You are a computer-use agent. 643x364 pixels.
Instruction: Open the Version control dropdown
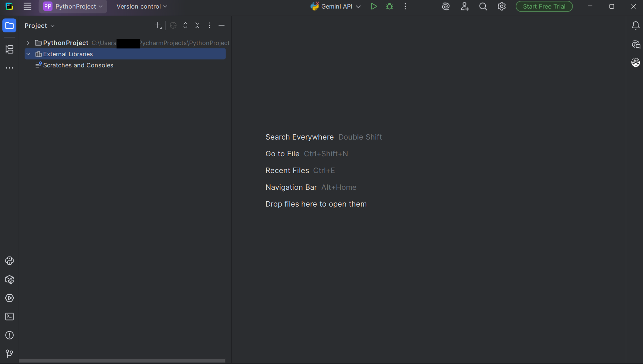click(x=141, y=6)
